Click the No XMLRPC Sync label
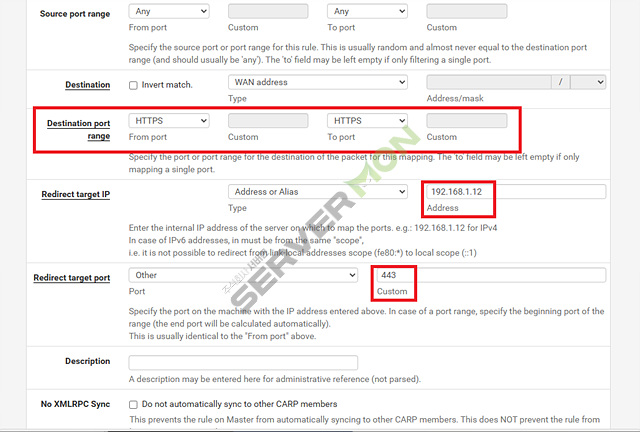The width and height of the screenshot is (640, 432). pos(76,404)
